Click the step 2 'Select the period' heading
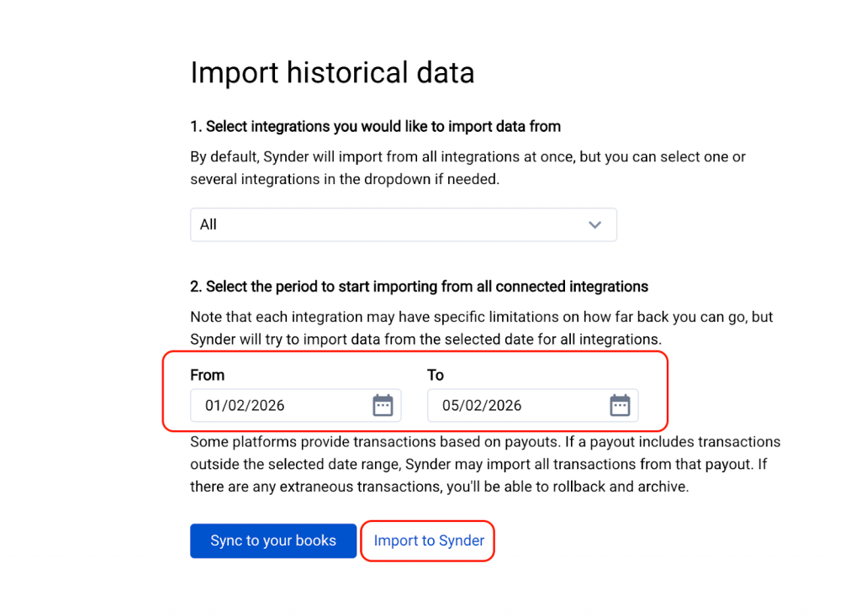Image resolution: width=861 pixels, height=616 pixels. coord(419,287)
